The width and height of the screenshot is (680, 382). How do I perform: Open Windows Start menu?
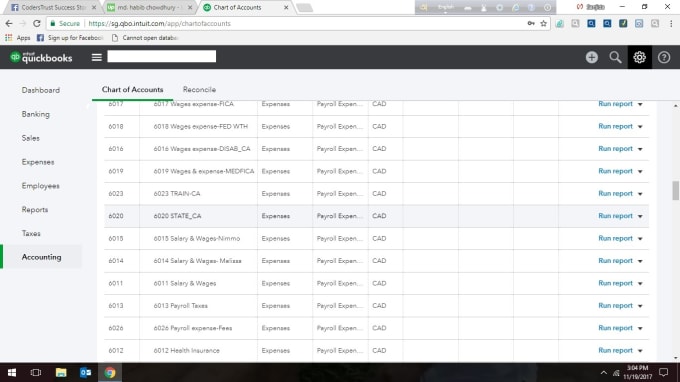(x=12, y=372)
